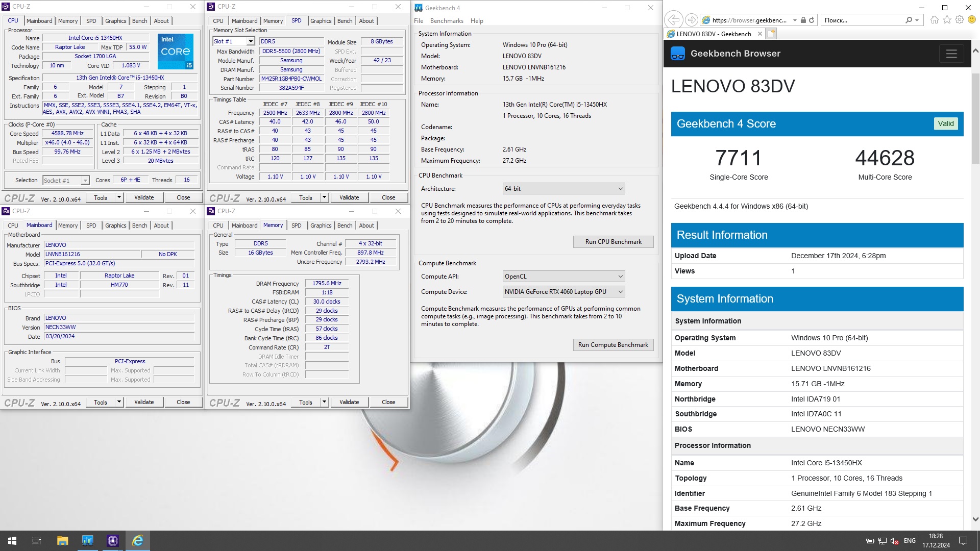Image resolution: width=980 pixels, height=551 pixels.
Task: Open Task View on the taskbar
Action: click(37, 541)
